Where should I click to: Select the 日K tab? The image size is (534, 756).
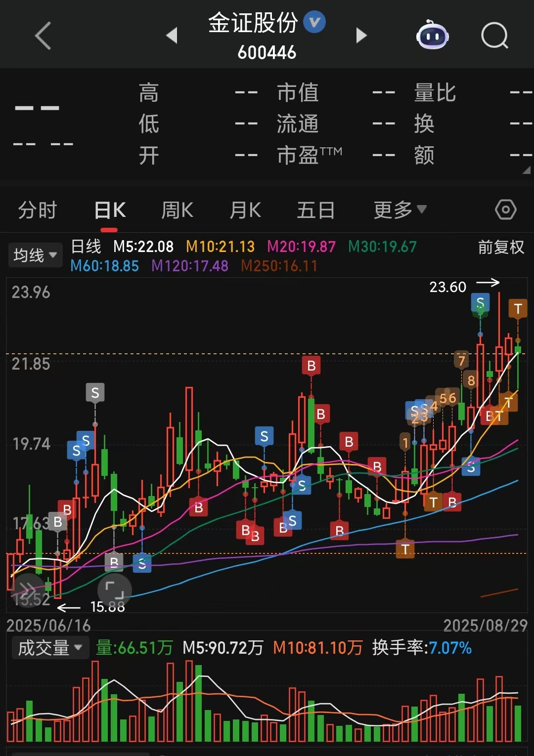110,210
